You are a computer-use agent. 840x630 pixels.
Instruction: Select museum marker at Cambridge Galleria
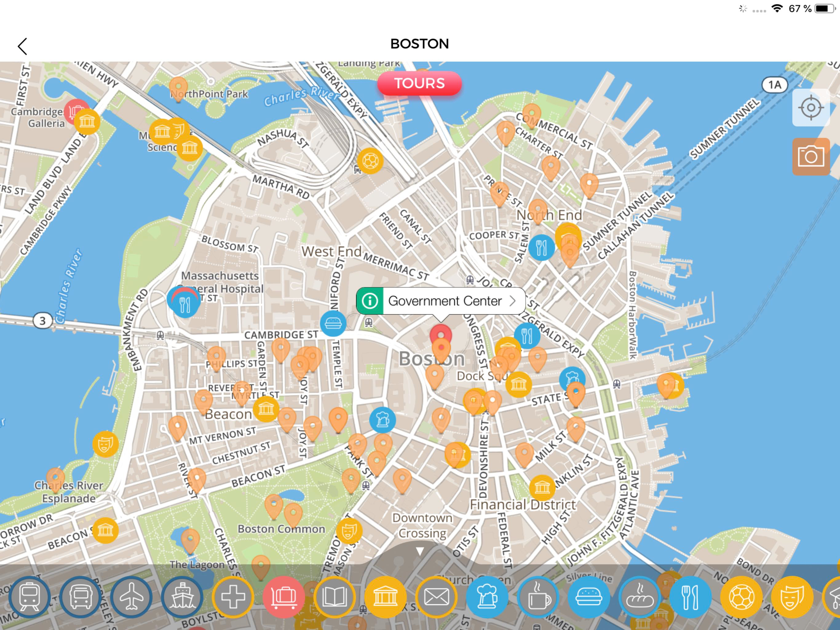click(x=87, y=122)
